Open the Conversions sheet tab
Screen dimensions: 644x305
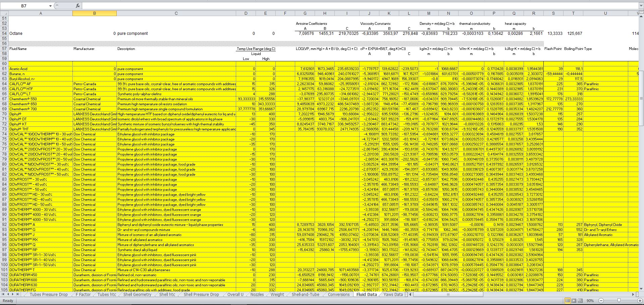coord(338,294)
